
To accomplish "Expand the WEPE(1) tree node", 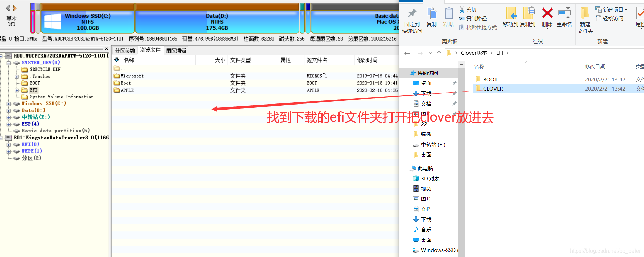I will click(8, 151).
